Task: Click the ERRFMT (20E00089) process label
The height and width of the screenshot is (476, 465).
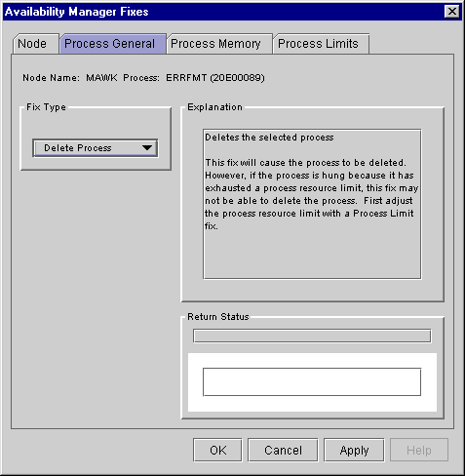Action: (215, 78)
